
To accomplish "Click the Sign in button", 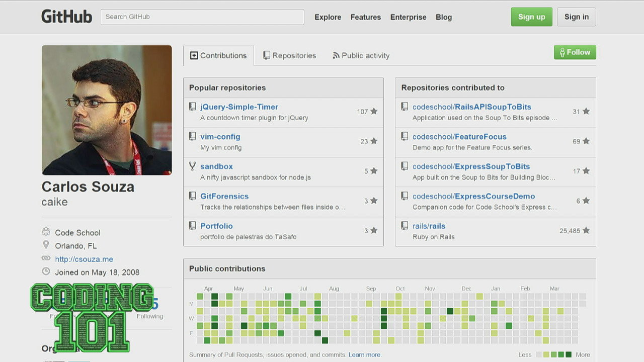I will pyautogui.click(x=576, y=17).
